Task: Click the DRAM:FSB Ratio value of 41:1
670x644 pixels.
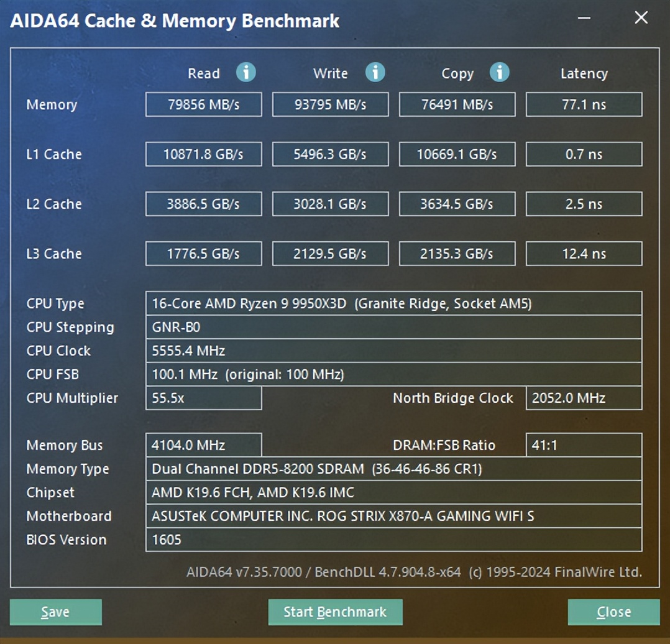Action: tap(584, 445)
